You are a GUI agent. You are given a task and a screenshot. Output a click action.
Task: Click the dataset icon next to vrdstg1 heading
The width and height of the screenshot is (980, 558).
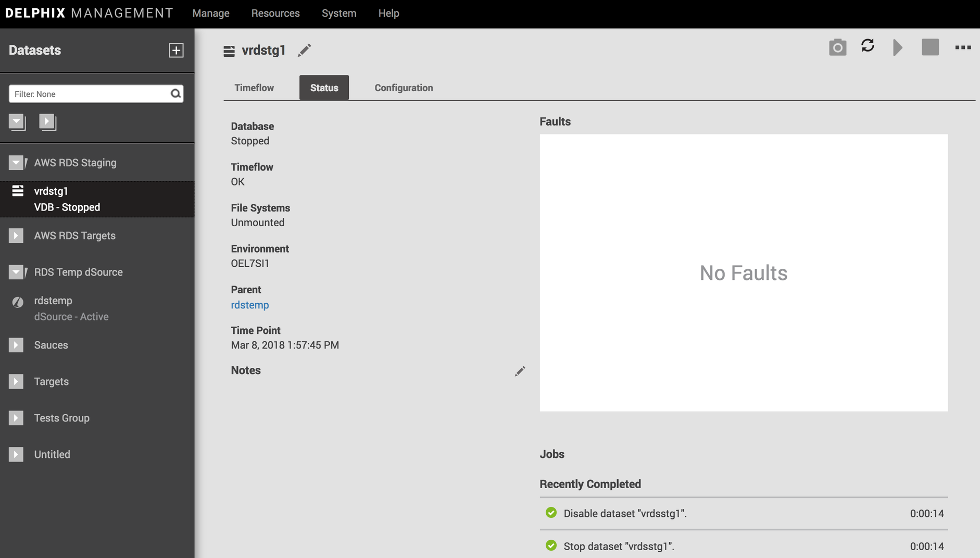click(229, 51)
